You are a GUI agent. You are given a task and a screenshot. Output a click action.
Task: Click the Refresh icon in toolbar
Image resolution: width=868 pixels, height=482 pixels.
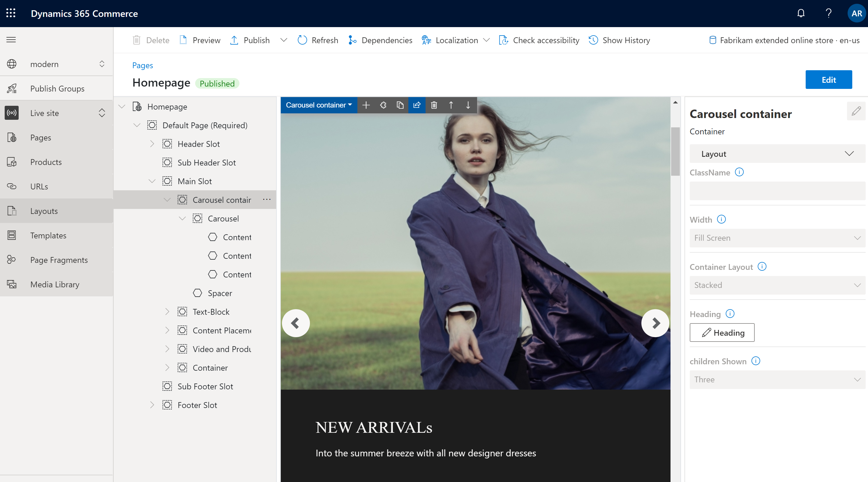(x=303, y=40)
